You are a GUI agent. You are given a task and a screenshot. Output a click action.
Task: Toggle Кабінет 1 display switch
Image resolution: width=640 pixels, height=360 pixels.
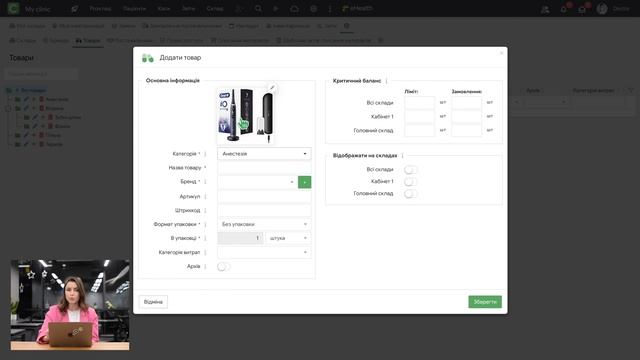click(x=410, y=182)
